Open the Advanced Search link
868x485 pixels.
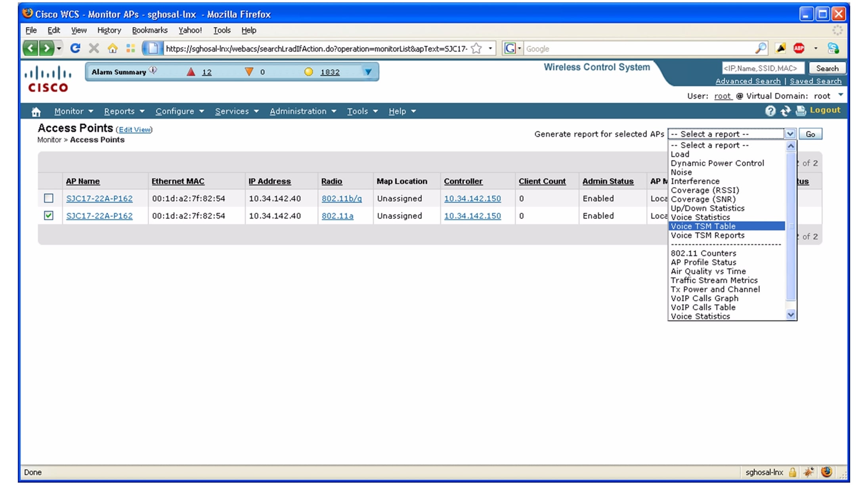[x=748, y=81]
